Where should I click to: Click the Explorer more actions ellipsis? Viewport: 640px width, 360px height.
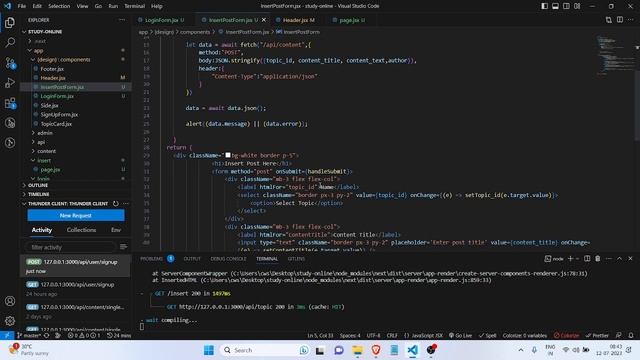122,20
